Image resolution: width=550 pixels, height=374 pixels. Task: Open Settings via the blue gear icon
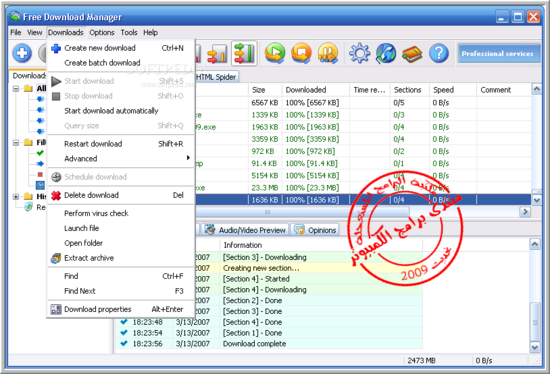point(360,53)
